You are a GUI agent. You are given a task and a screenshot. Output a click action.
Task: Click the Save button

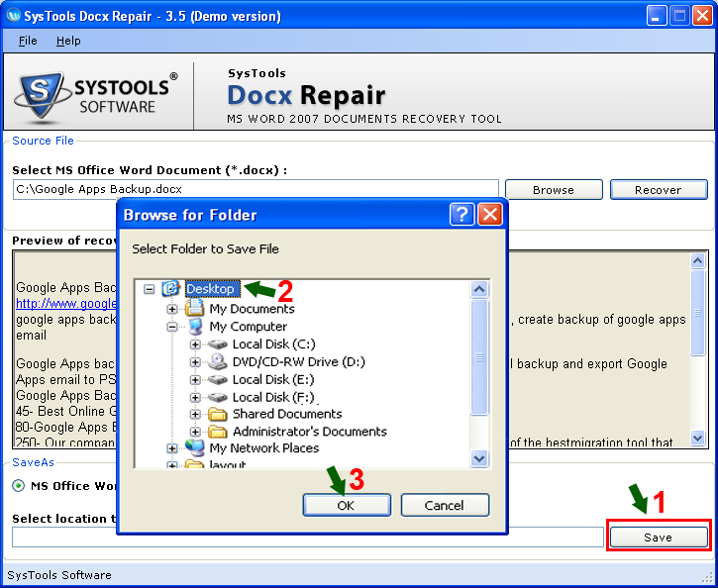click(659, 537)
